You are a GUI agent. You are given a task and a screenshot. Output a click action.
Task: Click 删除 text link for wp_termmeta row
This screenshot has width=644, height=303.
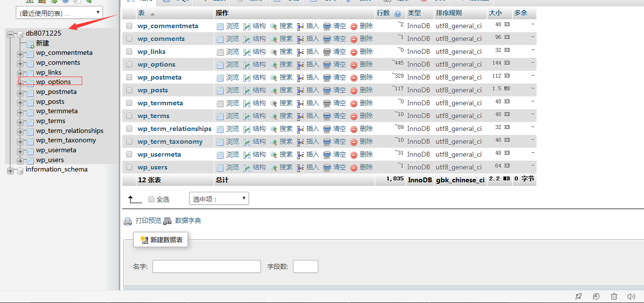366,103
